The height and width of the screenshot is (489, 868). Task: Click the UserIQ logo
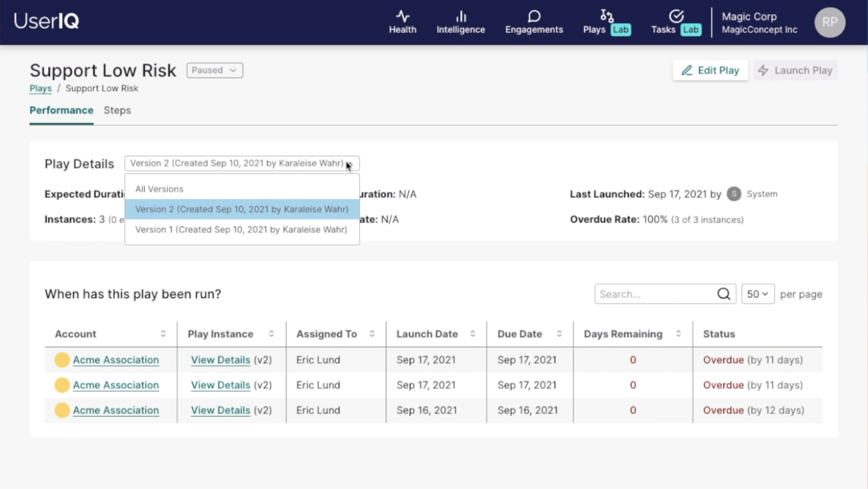[47, 21]
